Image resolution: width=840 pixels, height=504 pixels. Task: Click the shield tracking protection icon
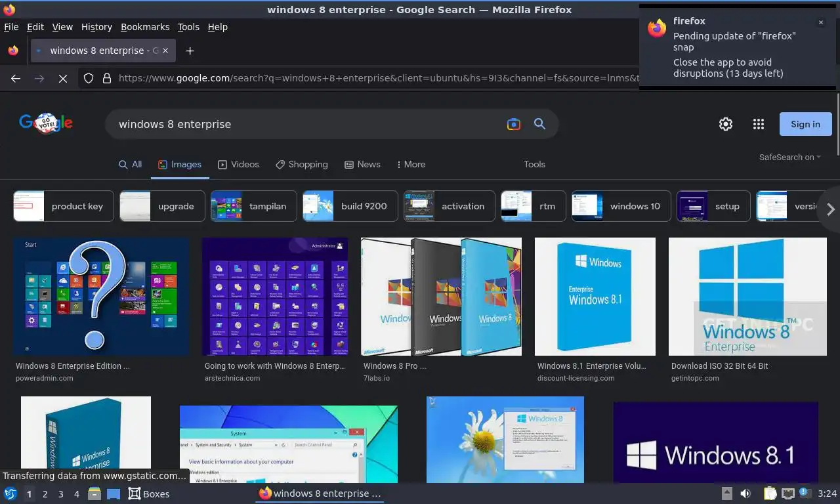[x=89, y=78]
